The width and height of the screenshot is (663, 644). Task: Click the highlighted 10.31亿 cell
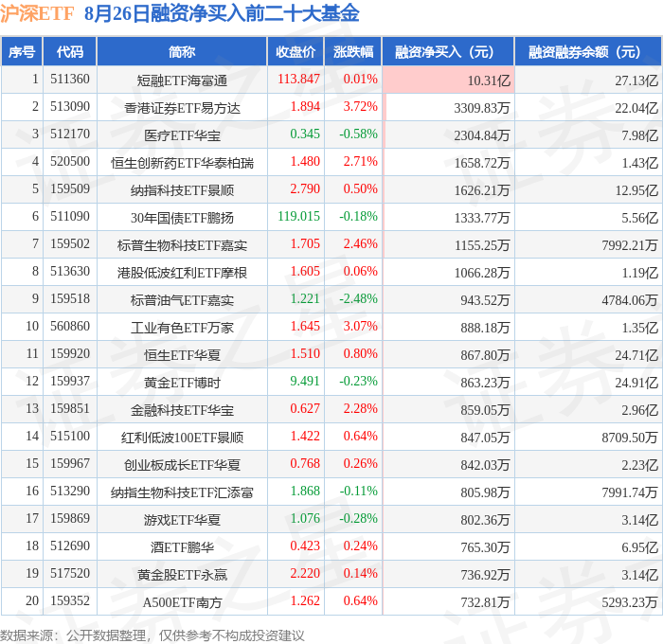pyautogui.click(x=448, y=80)
